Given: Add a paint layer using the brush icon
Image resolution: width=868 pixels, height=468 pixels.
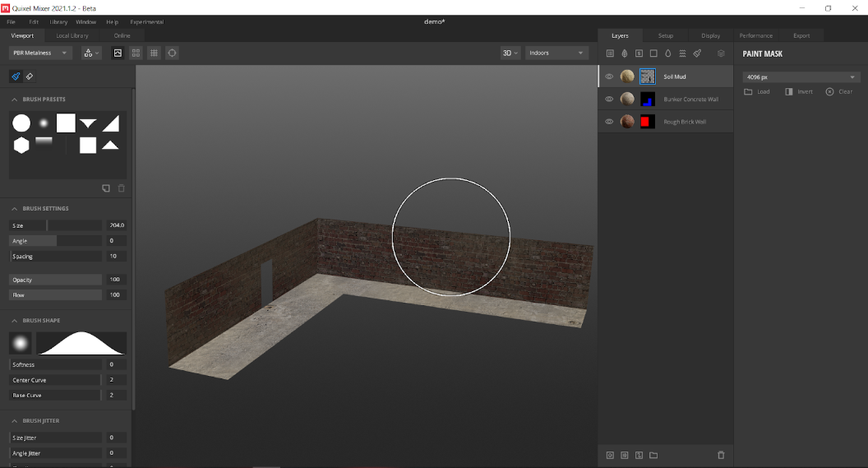Looking at the screenshot, I should 697,53.
